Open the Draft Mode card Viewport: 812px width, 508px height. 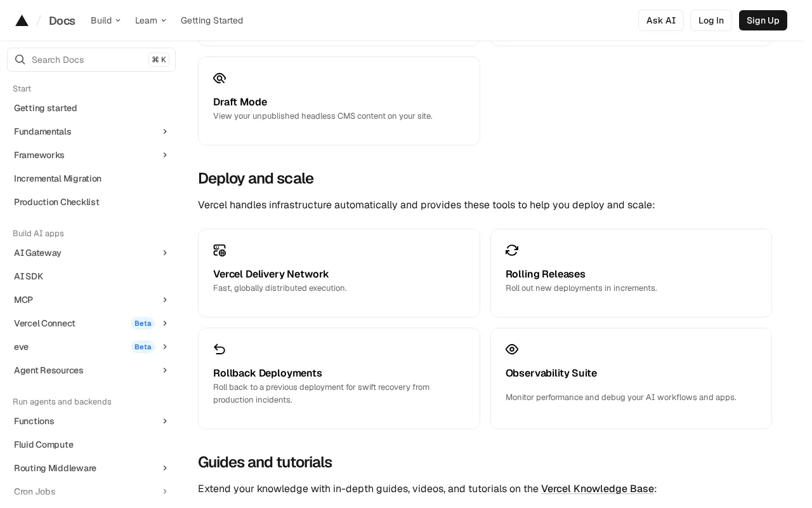(x=339, y=101)
